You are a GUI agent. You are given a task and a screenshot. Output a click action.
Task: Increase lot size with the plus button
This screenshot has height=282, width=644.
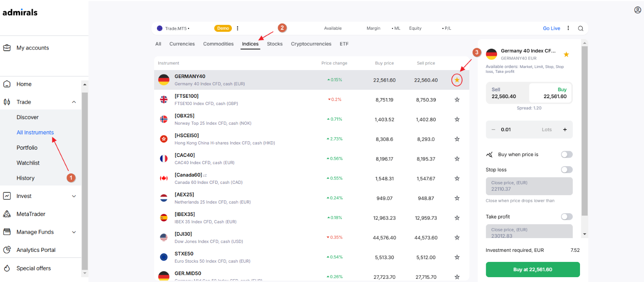565,130
